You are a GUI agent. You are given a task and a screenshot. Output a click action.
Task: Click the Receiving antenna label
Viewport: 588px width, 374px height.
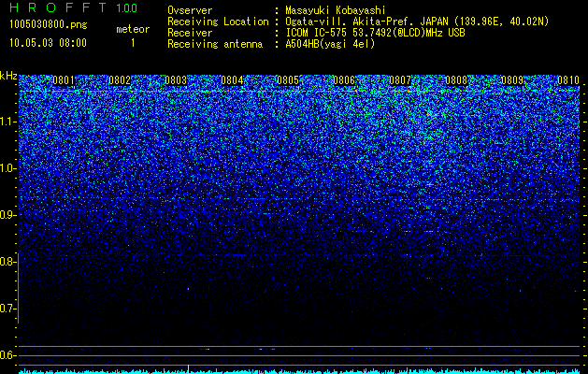pos(215,44)
